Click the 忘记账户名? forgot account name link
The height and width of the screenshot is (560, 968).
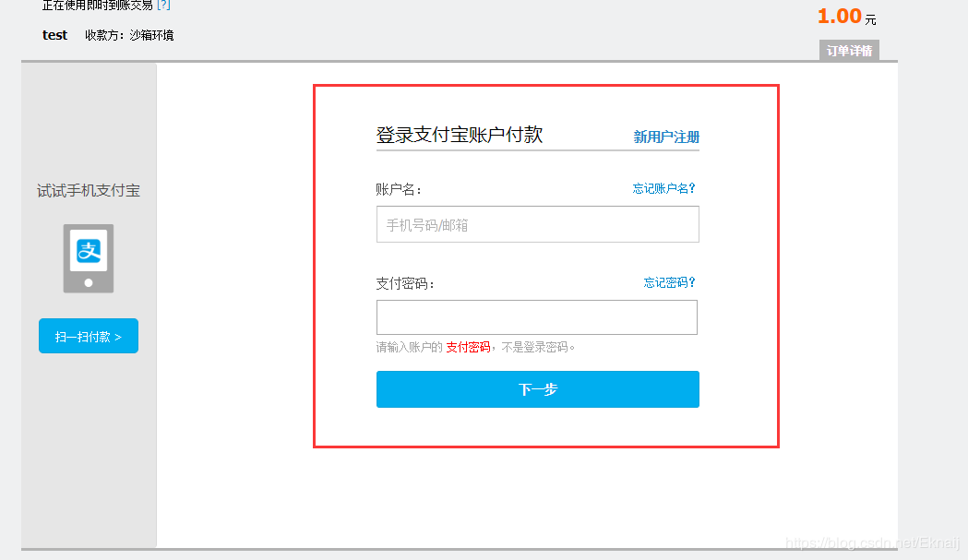(x=663, y=187)
